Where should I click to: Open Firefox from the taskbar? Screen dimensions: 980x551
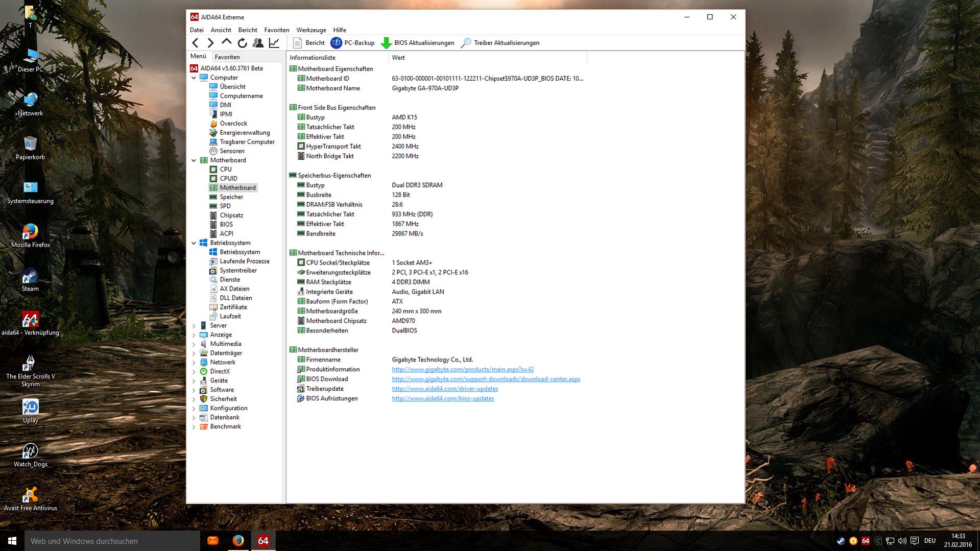click(238, 541)
